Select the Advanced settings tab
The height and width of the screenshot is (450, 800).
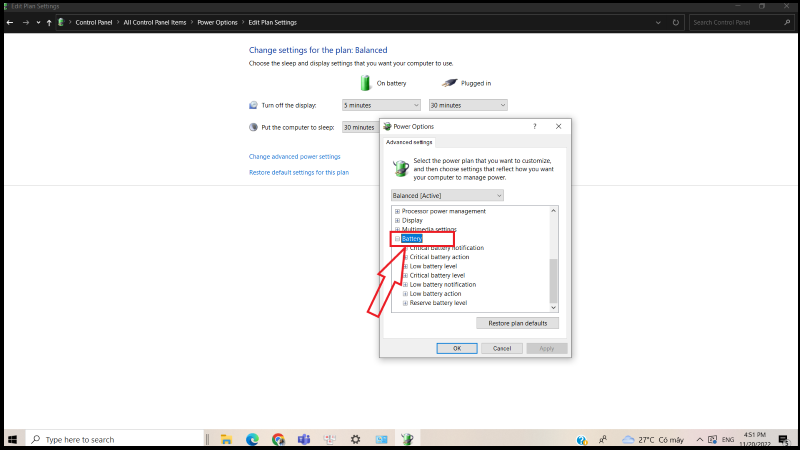pyautogui.click(x=409, y=142)
